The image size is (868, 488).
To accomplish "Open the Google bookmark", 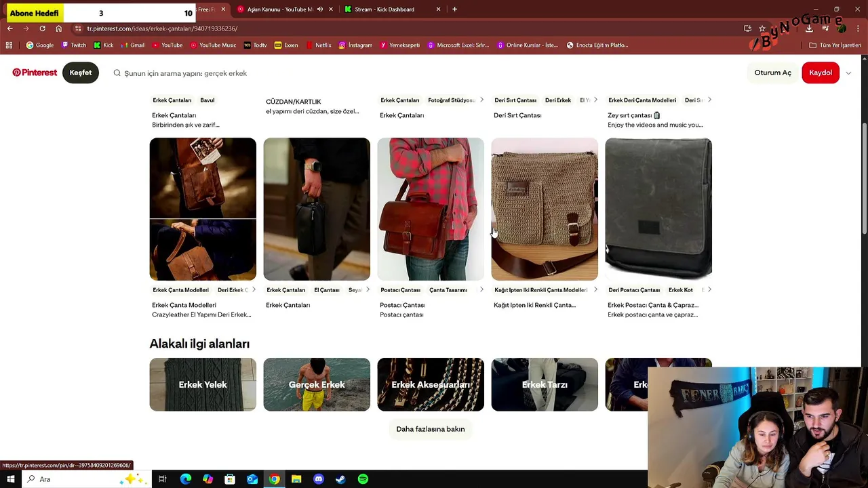I will tap(39, 45).
